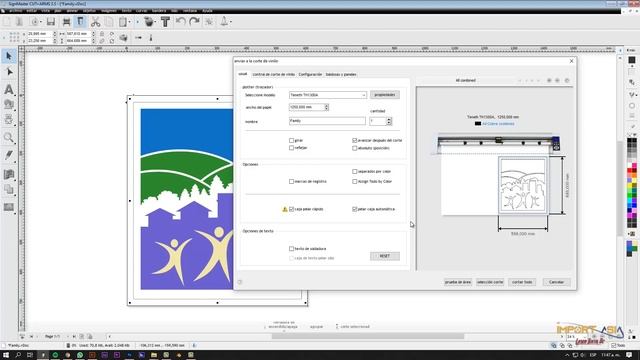Viewport: 640px width, 360px height.
Task: Select the arrow Selection tool
Action: tap(9, 56)
